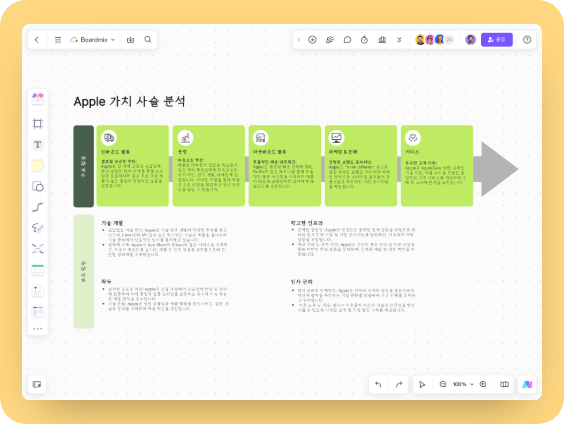Select the table tool
The image size is (564, 424).
pyautogui.click(x=37, y=270)
